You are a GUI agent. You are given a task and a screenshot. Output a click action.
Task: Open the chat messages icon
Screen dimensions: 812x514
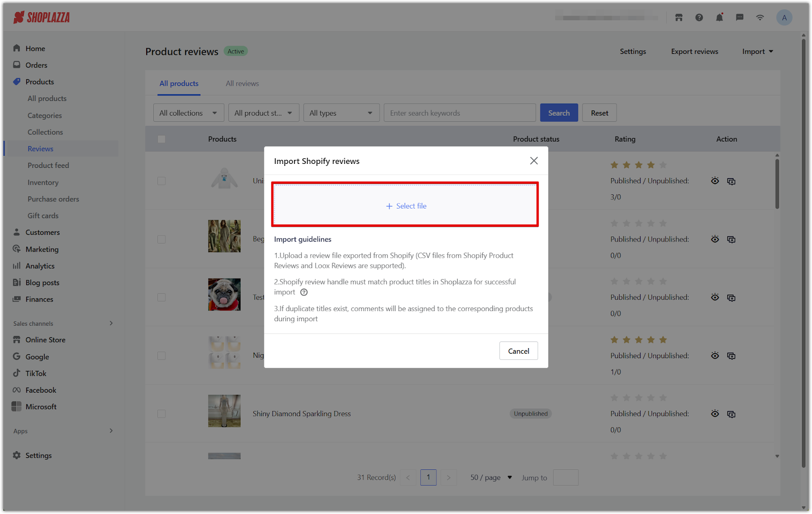tap(739, 18)
